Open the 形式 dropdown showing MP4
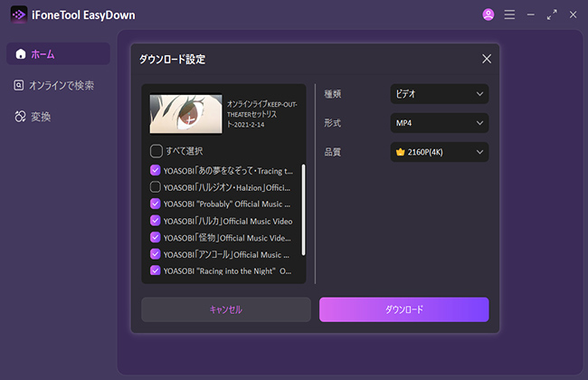The height and width of the screenshot is (380, 588). coord(440,123)
